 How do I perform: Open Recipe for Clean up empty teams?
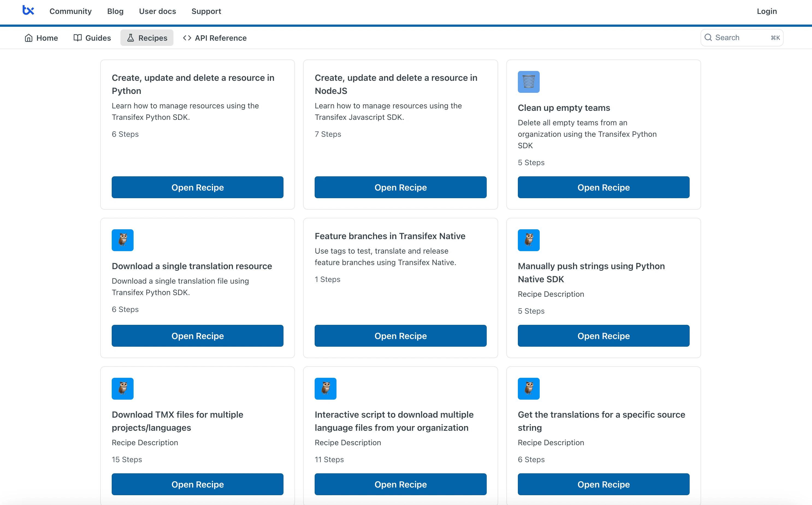[x=604, y=187]
